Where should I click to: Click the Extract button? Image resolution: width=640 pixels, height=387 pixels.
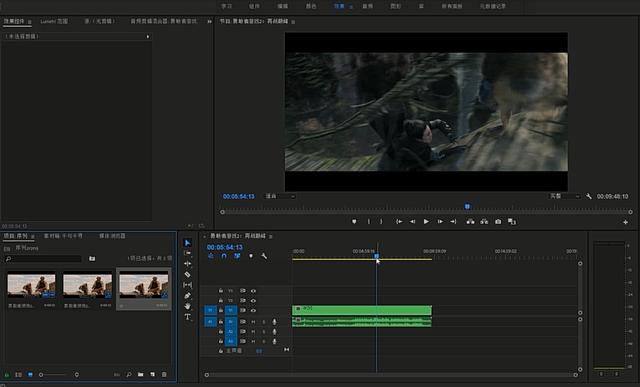484,222
